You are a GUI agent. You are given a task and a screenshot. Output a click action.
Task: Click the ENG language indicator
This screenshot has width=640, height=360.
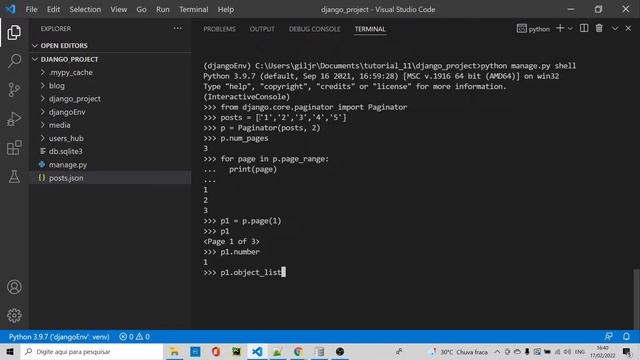click(x=580, y=351)
